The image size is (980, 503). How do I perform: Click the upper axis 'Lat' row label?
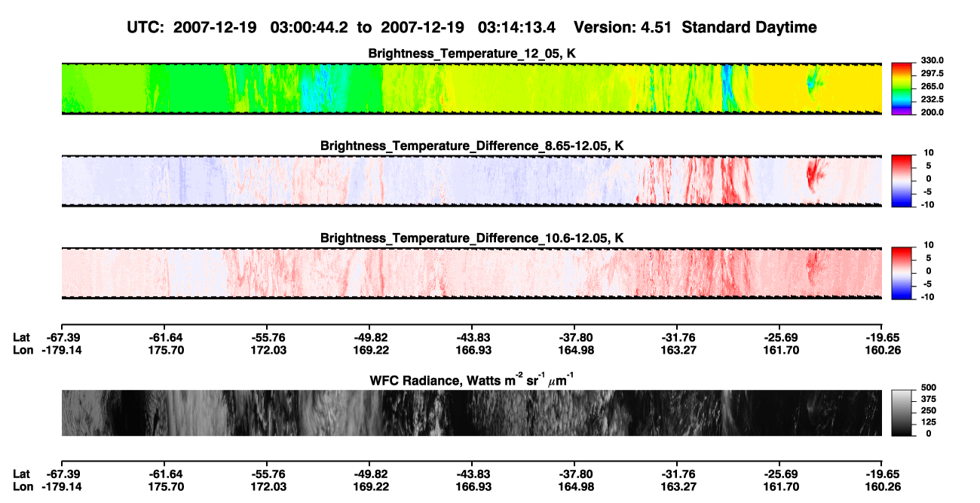22,337
